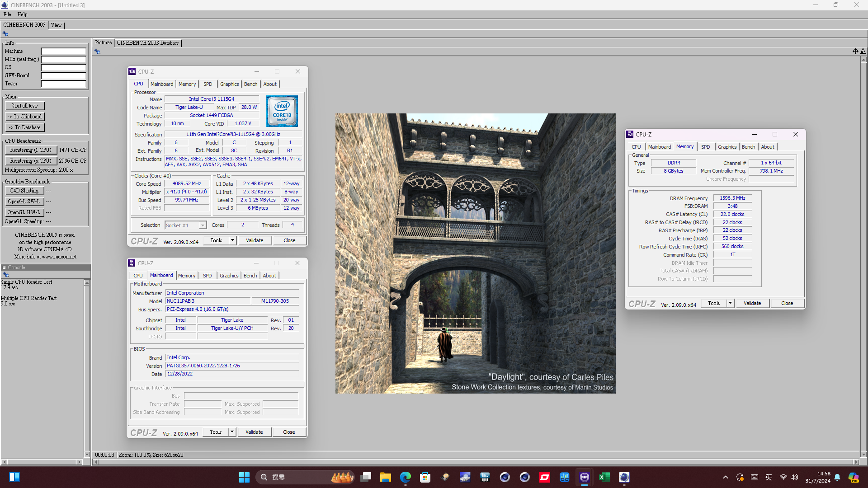Click the Tester input field
This screenshot has height=488, width=868.
64,84
